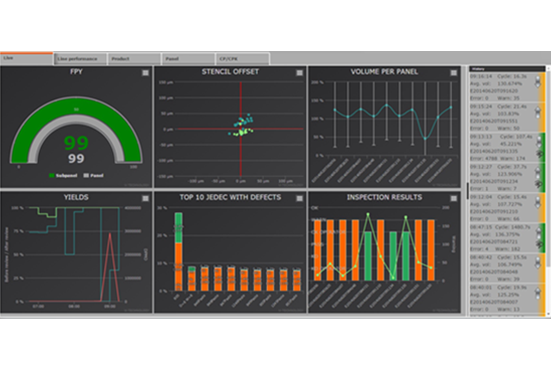Switch to the CP/CPK tab
This screenshot has width=551, height=370.
[243, 59]
